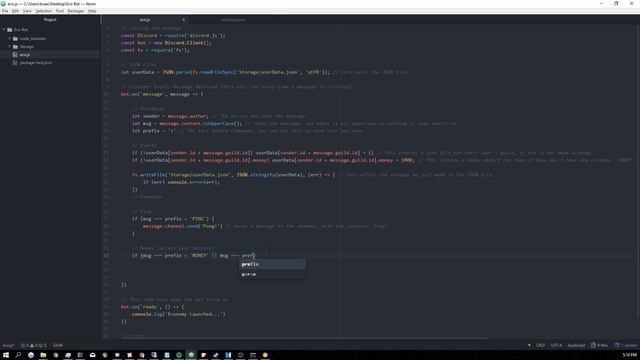Choose the second autocomplete suggestion

[272, 274]
